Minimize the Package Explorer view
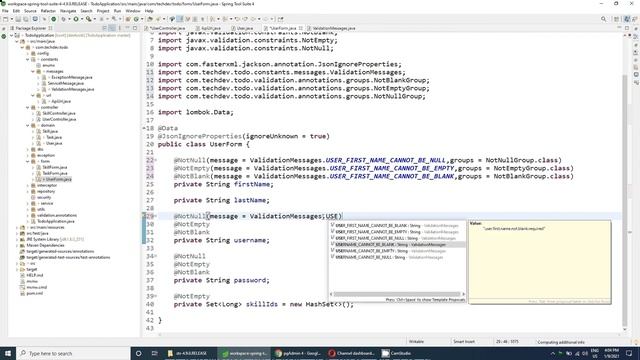The width and height of the screenshot is (640, 360). [127, 28]
